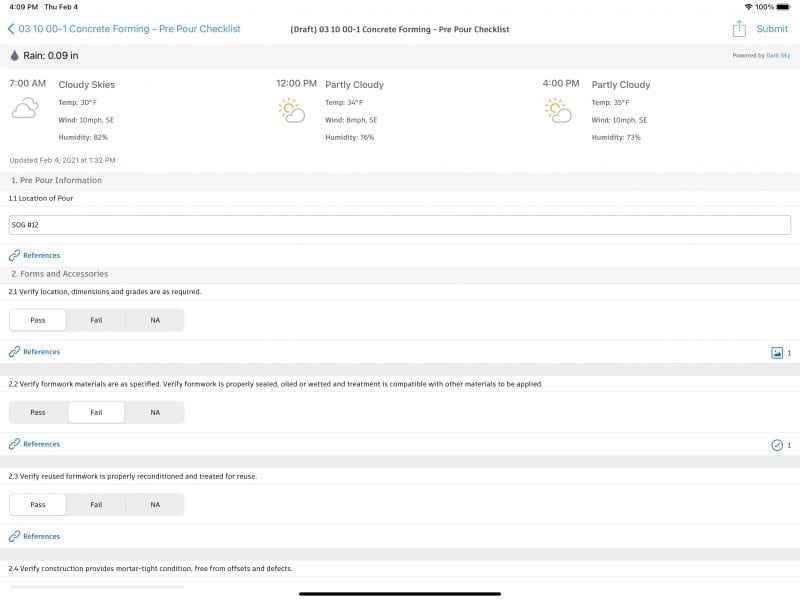Open photo attachment icon for item 2.1
Image resolution: width=800 pixels, height=600 pixels.
pyautogui.click(x=777, y=353)
